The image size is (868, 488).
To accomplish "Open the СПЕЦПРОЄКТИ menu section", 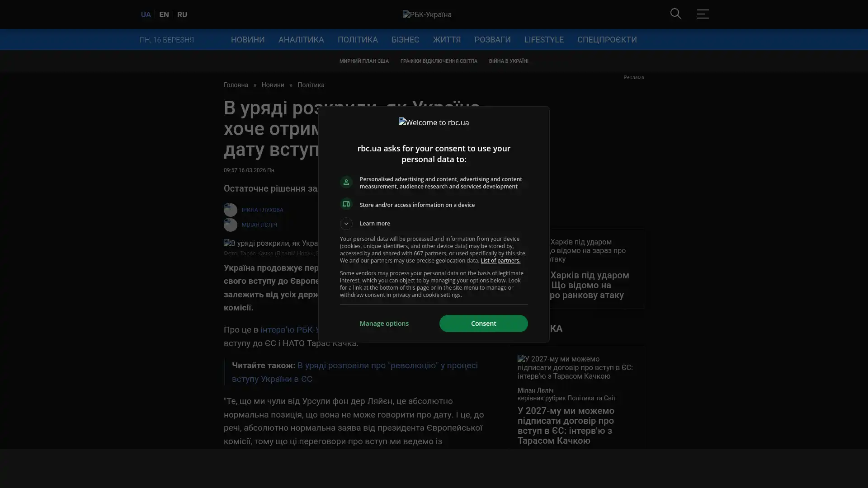I will tap(606, 40).
